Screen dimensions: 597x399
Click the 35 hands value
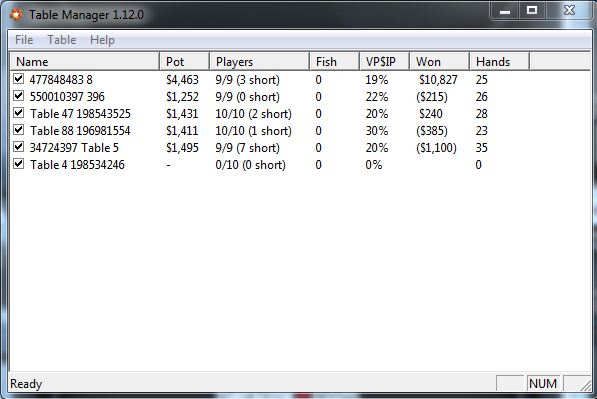pyautogui.click(x=482, y=148)
